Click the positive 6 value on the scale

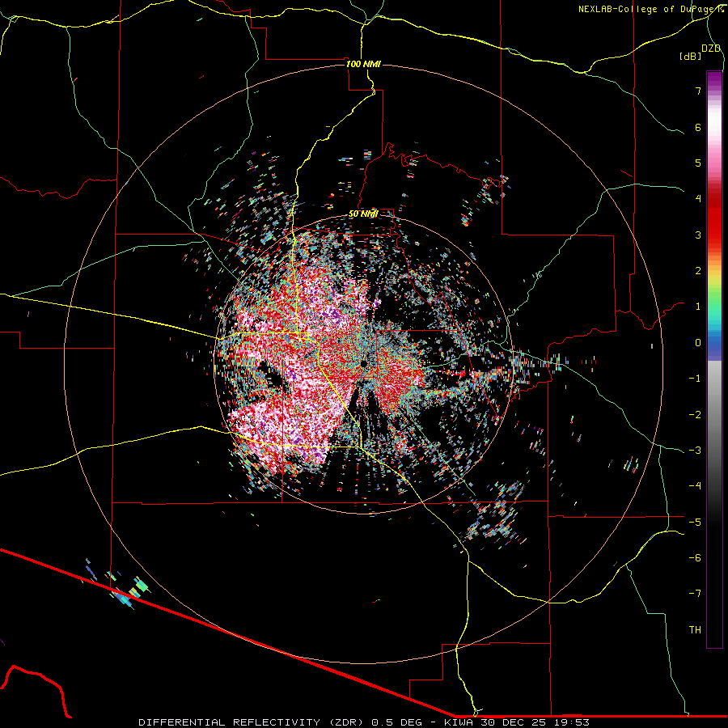(x=698, y=127)
